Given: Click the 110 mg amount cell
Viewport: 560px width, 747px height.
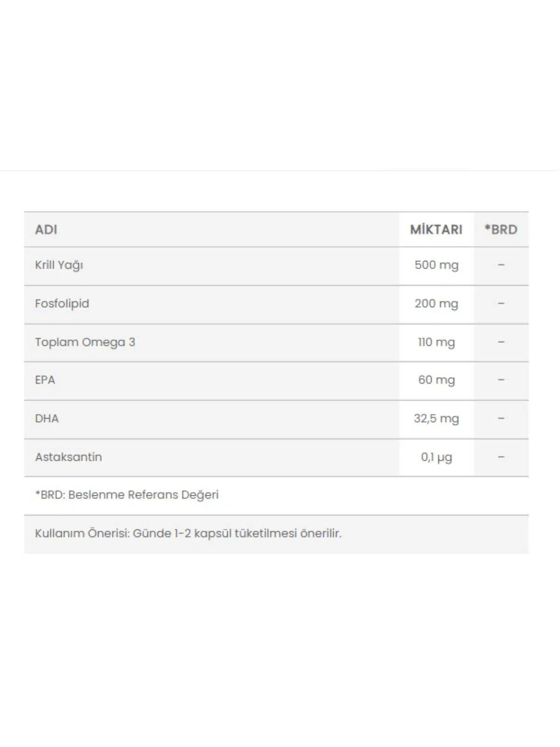Looking at the screenshot, I should [x=436, y=342].
